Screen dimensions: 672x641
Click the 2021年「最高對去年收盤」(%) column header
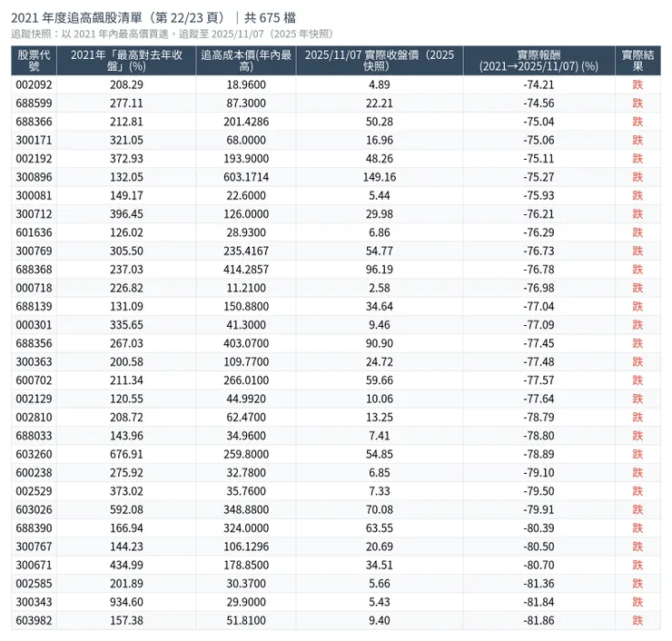[x=126, y=61]
